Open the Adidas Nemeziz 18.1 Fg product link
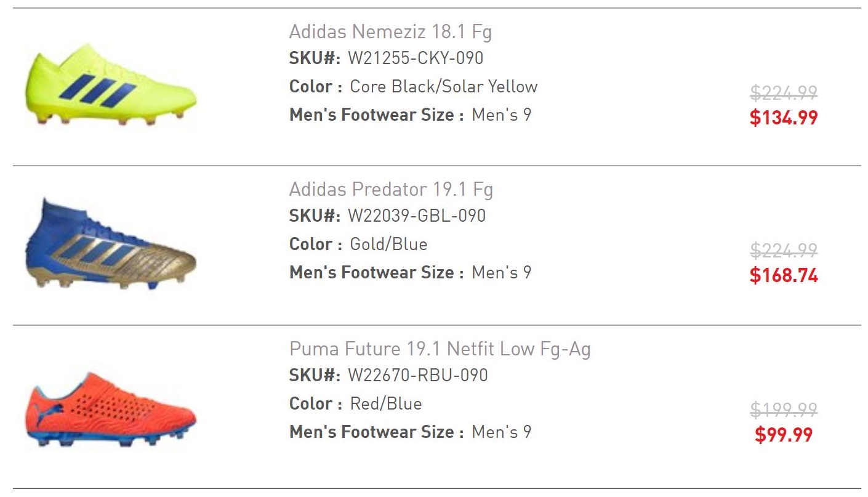868x497 pixels. click(x=390, y=31)
